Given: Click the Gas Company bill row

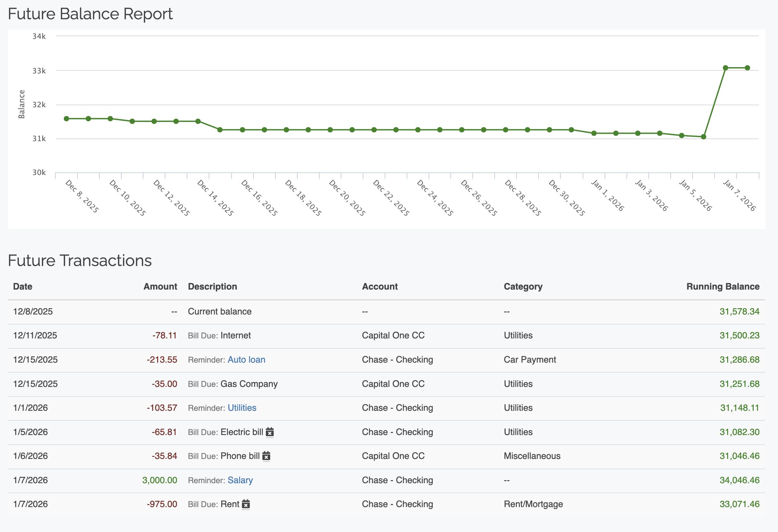Looking at the screenshot, I should tap(249, 384).
